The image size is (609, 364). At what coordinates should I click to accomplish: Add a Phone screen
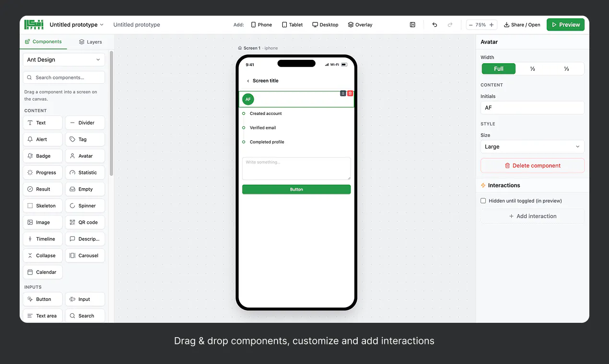pos(261,25)
